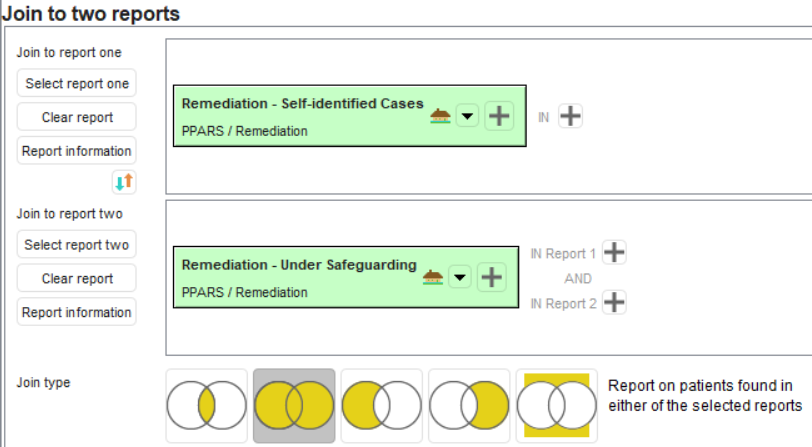Click the hut icon on Self-identified Cases report
The height and width of the screenshot is (447, 812).
(x=440, y=116)
